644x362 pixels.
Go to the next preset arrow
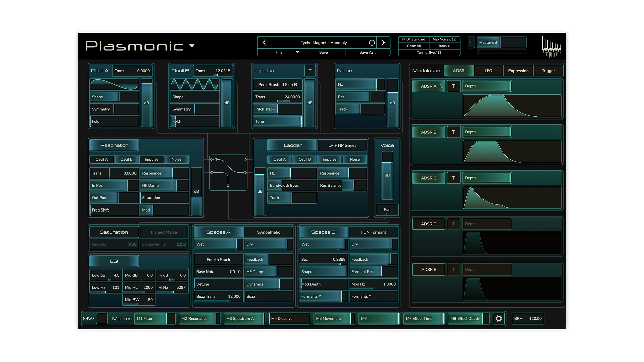coord(383,43)
